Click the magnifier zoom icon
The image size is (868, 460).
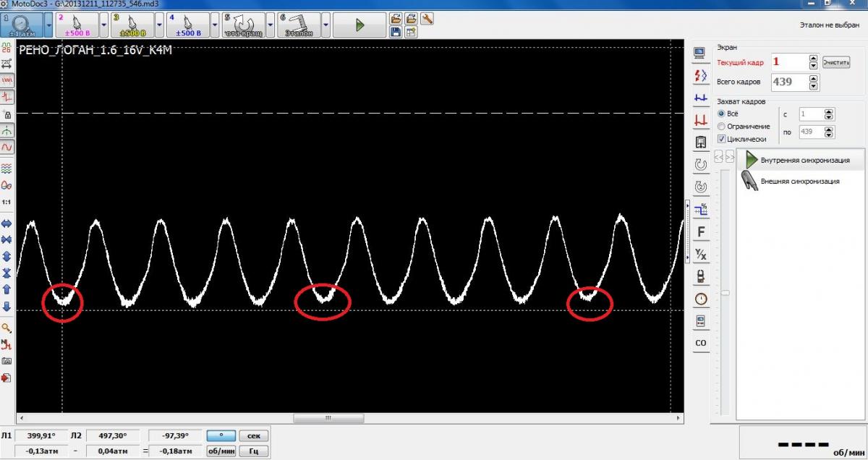point(7,328)
